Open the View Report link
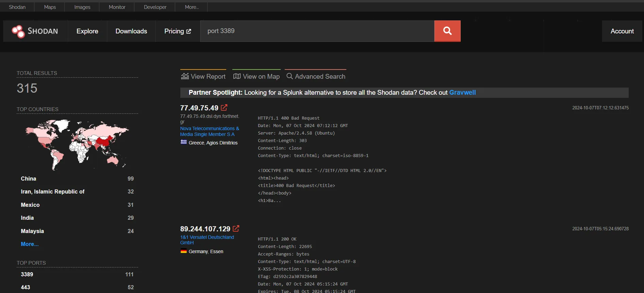The image size is (644, 293). pyautogui.click(x=203, y=76)
